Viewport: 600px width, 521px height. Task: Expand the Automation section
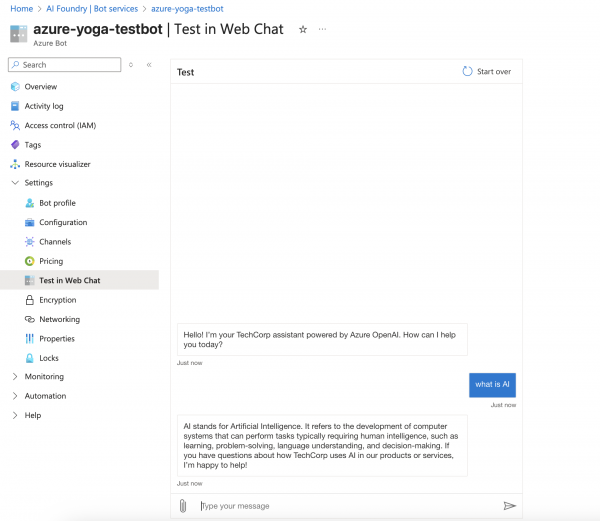(x=15, y=396)
